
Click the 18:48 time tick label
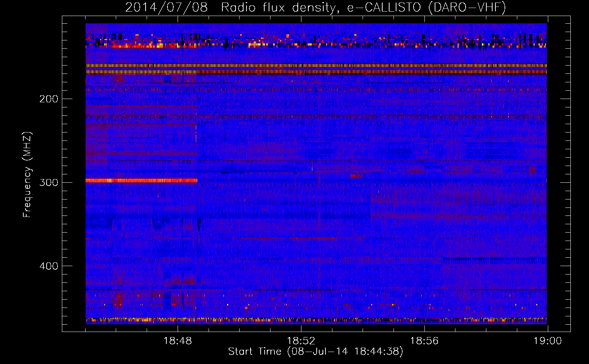[178, 341]
